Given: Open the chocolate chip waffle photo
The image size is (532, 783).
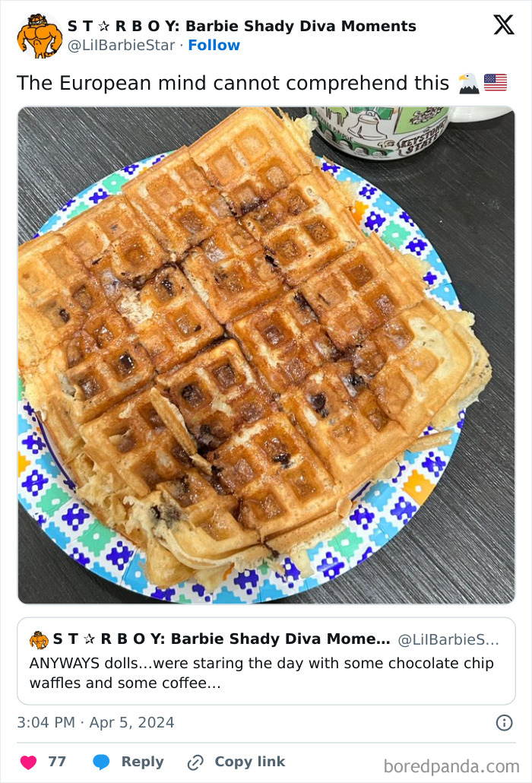Looking at the screenshot, I should (267, 355).
